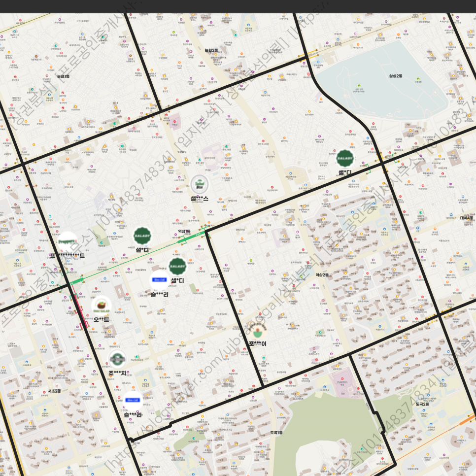Select the Preppers store marker

pos(67,241)
